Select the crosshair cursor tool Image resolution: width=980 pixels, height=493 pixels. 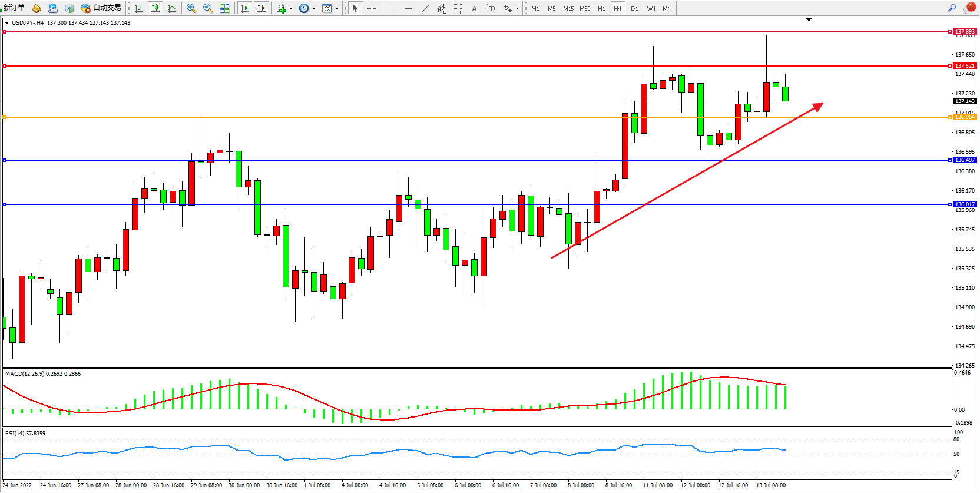pyautogui.click(x=372, y=8)
